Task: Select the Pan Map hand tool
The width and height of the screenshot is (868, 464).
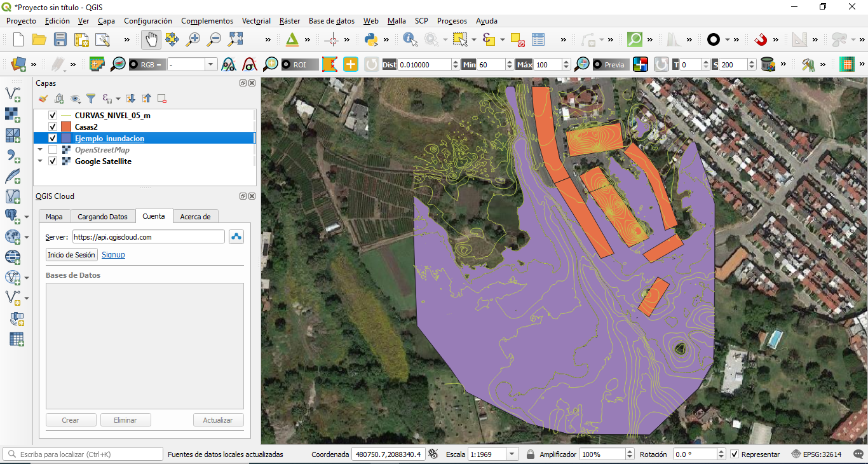Action: 151,39
